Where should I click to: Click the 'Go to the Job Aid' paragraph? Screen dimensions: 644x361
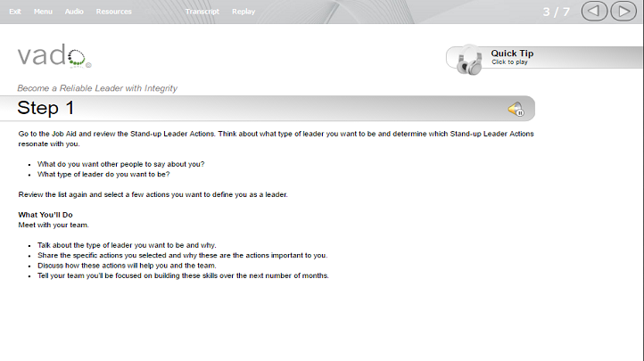(276, 139)
